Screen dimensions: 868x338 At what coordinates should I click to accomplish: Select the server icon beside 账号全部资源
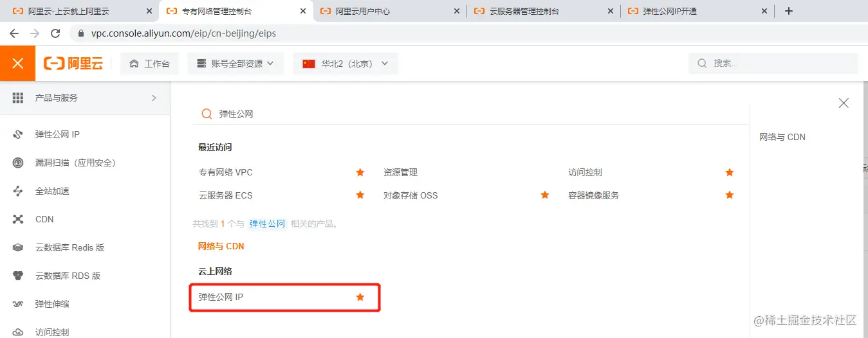coord(201,64)
